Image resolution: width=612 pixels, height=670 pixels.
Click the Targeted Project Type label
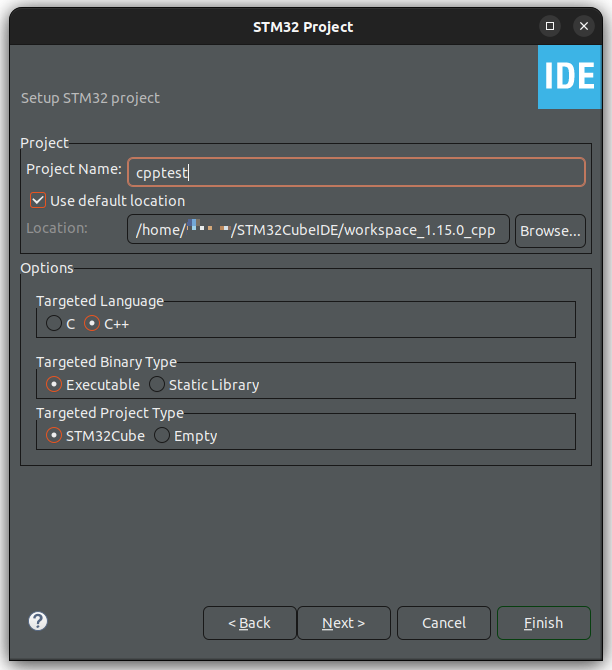pyautogui.click(x=110, y=413)
